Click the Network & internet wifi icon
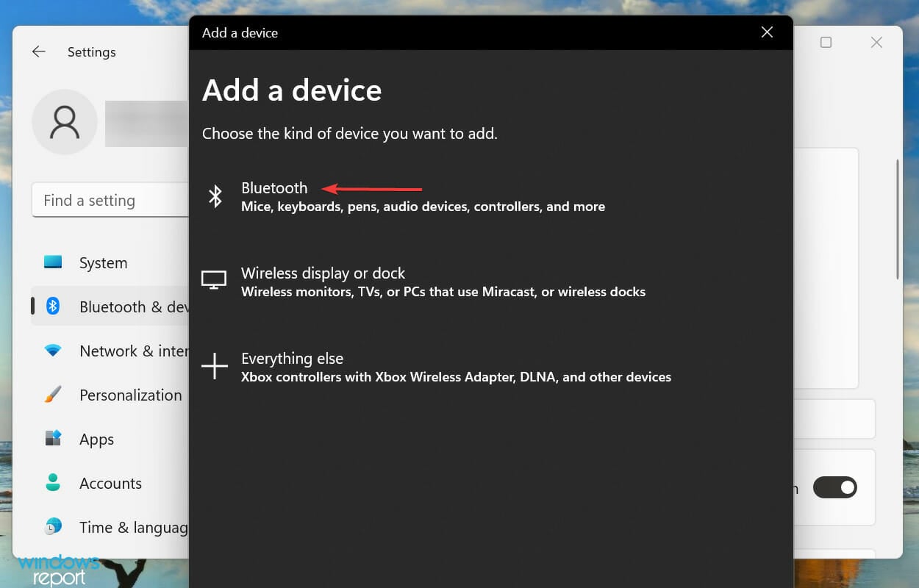 click(x=53, y=351)
